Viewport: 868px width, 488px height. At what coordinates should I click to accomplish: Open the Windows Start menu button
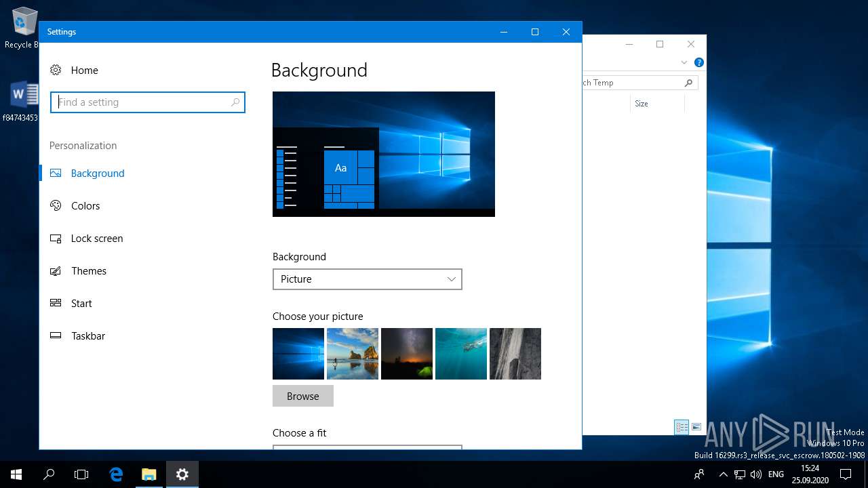click(x=16, y=474)
